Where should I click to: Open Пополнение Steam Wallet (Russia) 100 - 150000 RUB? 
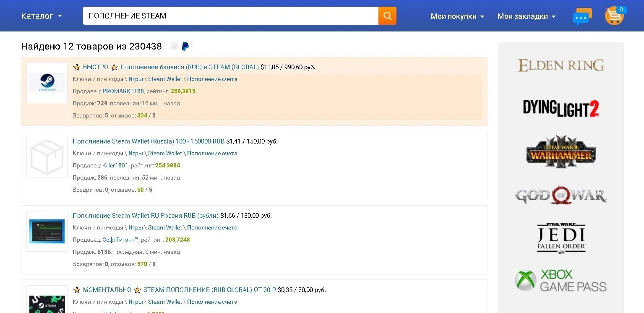pyautogui.click(x=149, y=141)
